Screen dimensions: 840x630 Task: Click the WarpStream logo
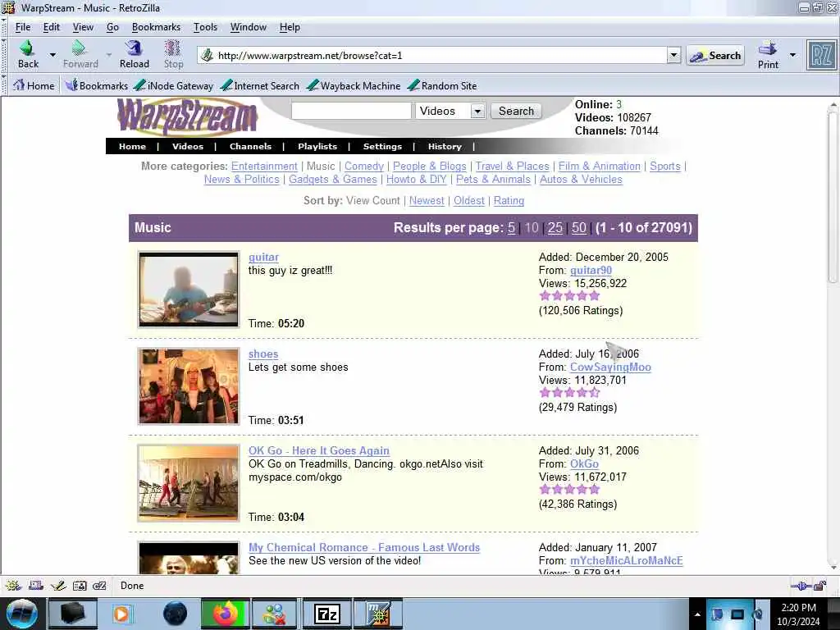tap(188, 116)
